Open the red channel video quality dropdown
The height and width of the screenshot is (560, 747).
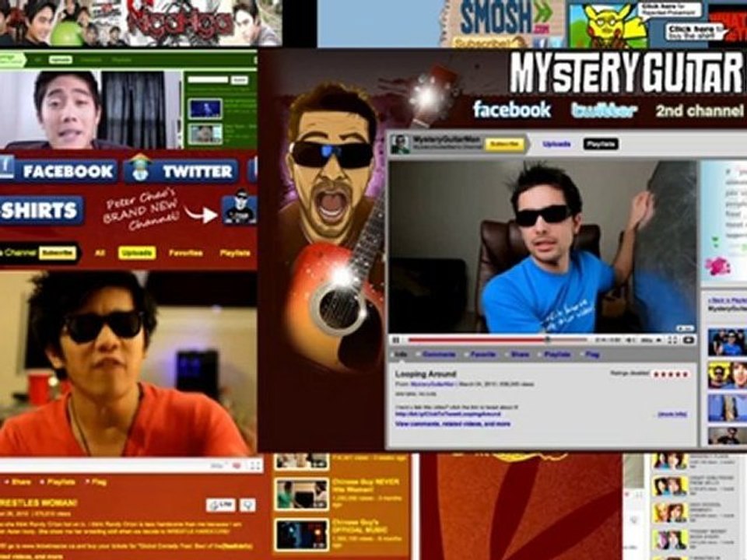point(217,465)
